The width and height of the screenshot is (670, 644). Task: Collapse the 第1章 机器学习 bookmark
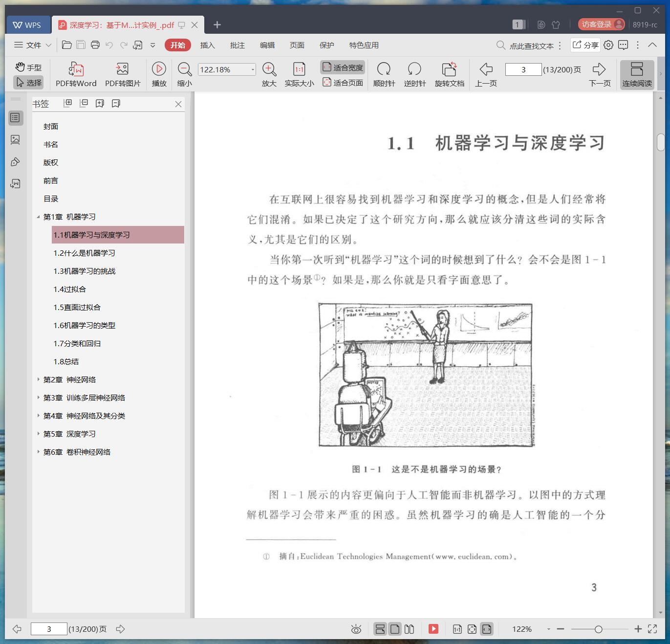point(38,217)
